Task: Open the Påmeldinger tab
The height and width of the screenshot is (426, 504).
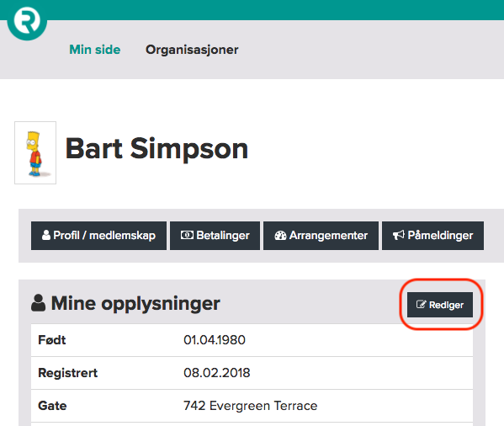Action: coord(432,236)
